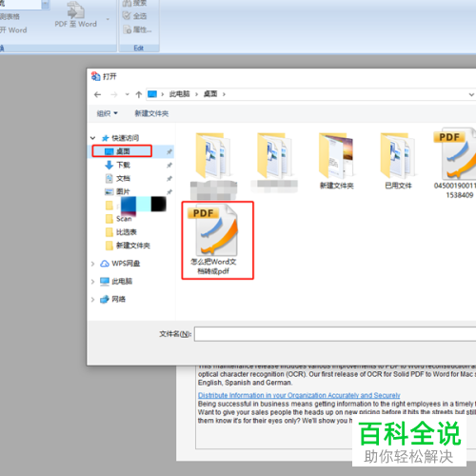Select 文档 in quick access
Image resolution: width=476 pixels, height=476 pixels.
[117, 178]
